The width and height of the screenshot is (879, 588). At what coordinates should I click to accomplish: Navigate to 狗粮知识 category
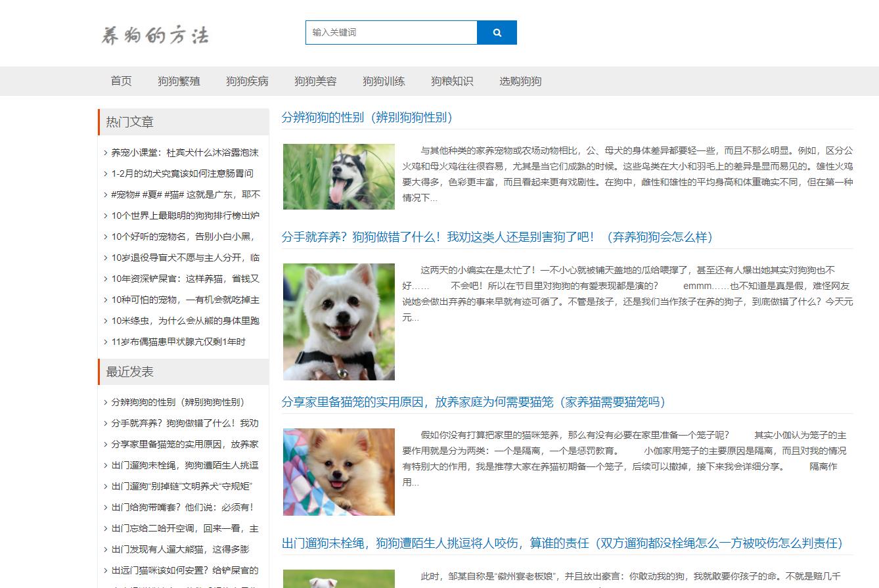coord(452,81)
